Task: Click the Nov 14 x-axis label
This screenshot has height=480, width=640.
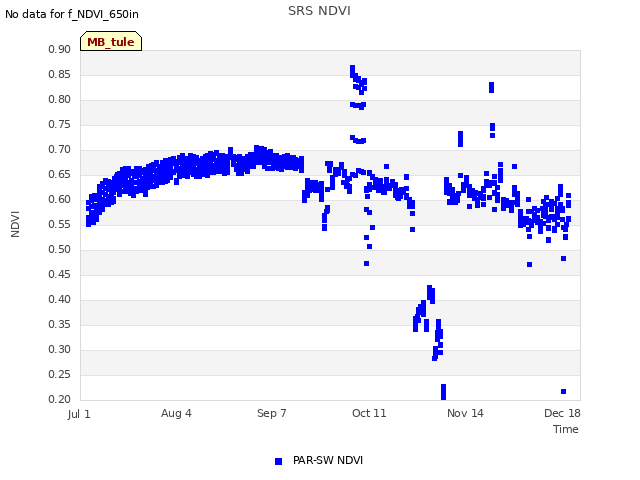Action: point(465,413)
